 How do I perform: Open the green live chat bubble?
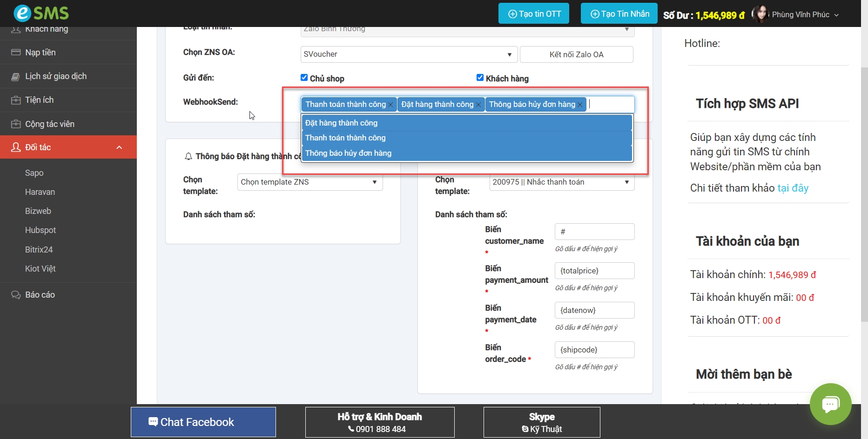pyautogui.click(x=830, y=404)
